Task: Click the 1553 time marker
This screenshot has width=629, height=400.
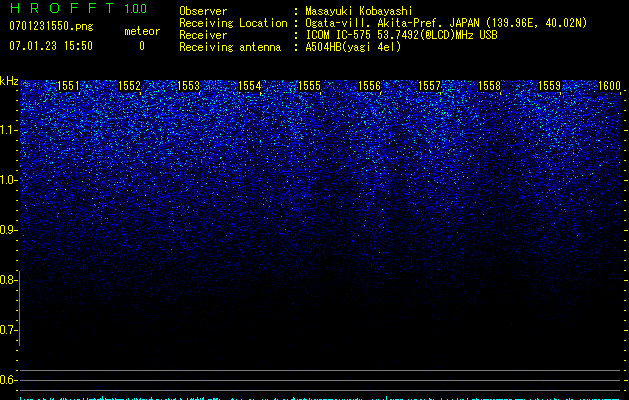Action: 189,86
